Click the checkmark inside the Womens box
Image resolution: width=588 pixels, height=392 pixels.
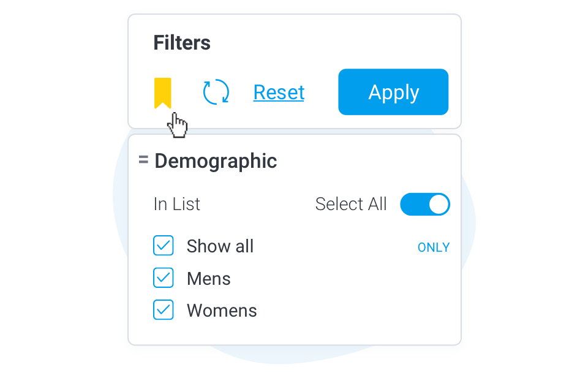coord(164,310)
